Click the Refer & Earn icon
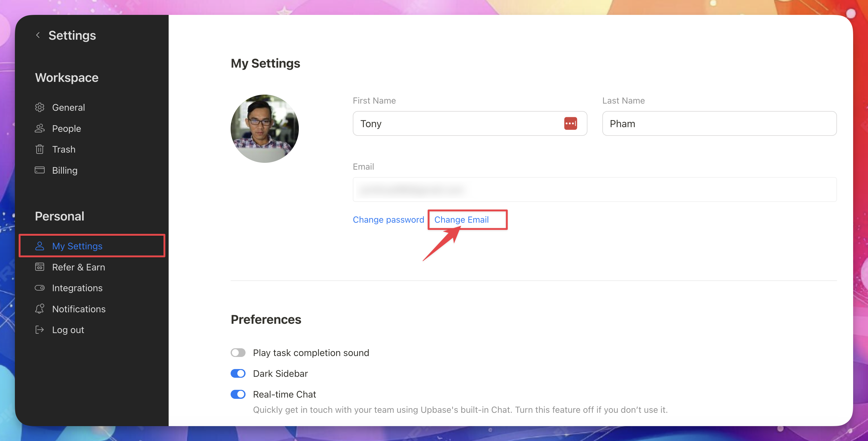The width and height of the screenshot is (868, 441). coord(39,267)
